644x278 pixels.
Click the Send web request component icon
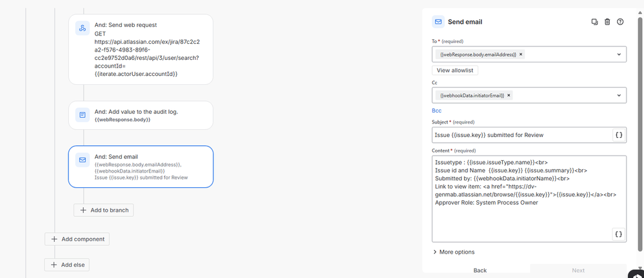(x=82, y=28)
